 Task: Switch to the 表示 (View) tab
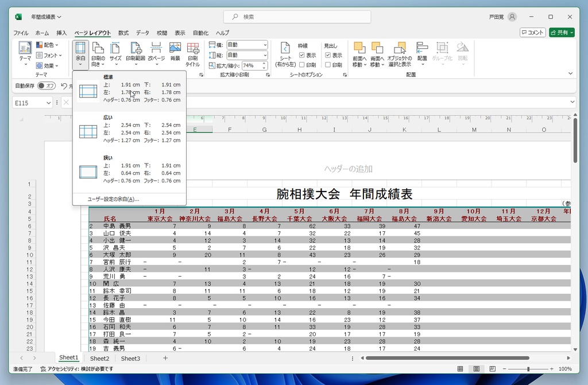click(180, 33)
